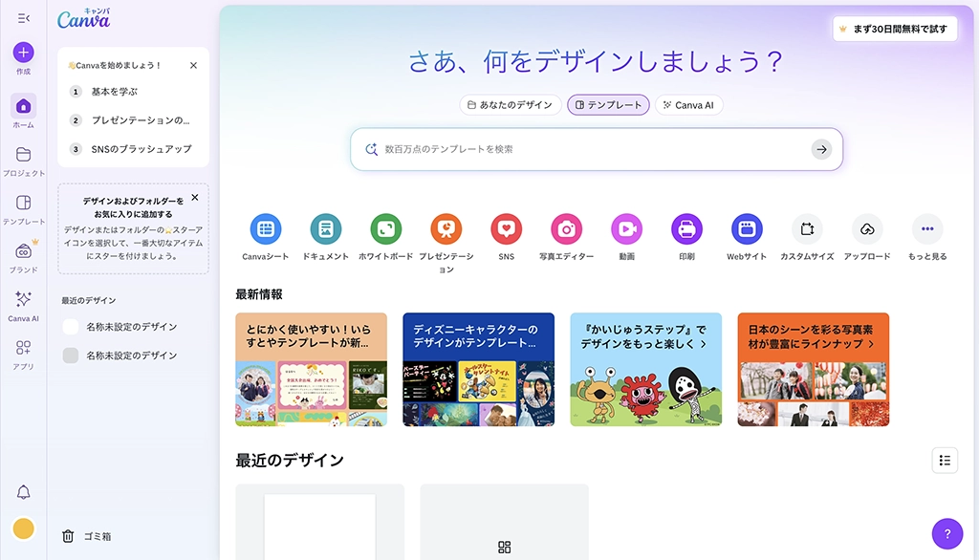The image size is (979, 560).
Task: Choose the 動画 video icon
Action: [x=627, y=229]
